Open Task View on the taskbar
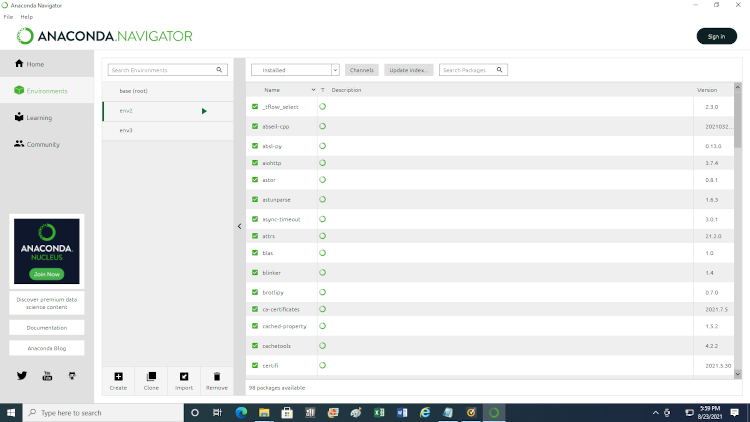The image size is (750, 422). point(218,412)
